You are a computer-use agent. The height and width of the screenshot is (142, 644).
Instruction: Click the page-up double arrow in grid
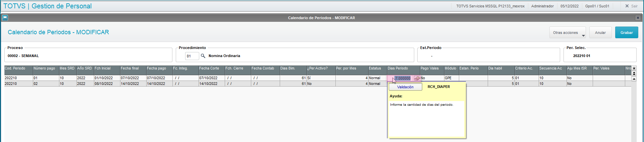634,74
